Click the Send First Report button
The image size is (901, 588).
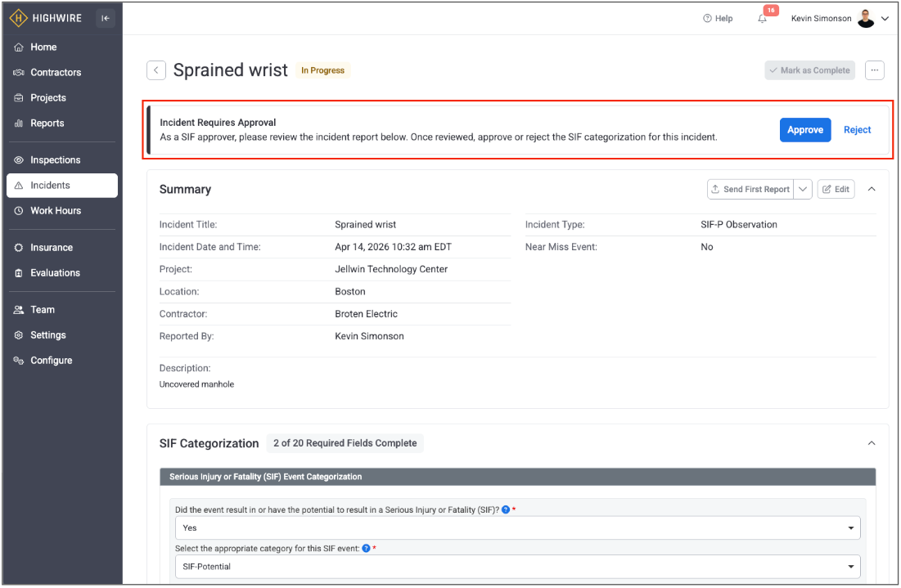tap(750, 189)
